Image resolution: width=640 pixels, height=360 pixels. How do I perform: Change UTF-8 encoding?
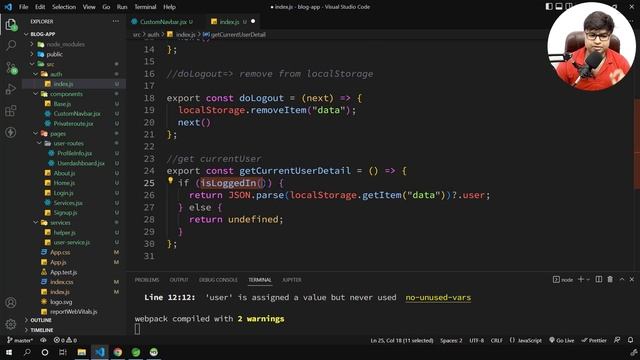[x=476, y=340]
